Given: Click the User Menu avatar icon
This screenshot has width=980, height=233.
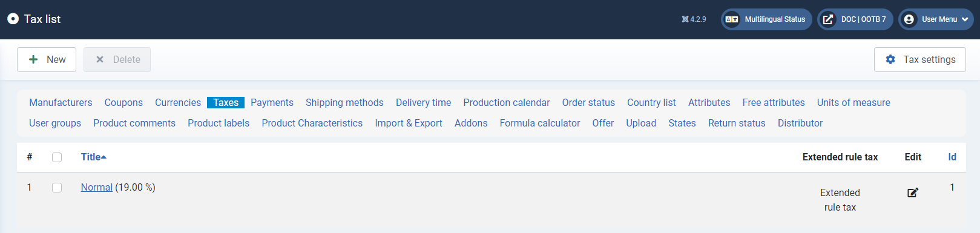Looking at the screenshot, I should pos(909,19).
